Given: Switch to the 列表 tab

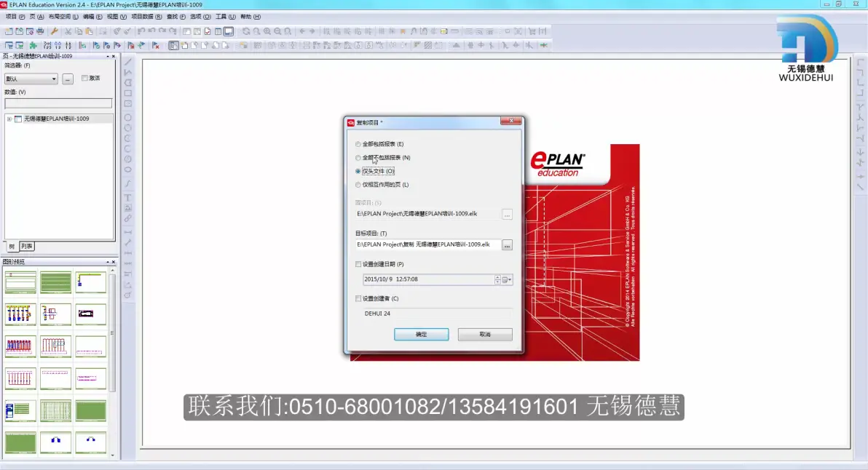Looking at the screenshot, I should point(26,247).
